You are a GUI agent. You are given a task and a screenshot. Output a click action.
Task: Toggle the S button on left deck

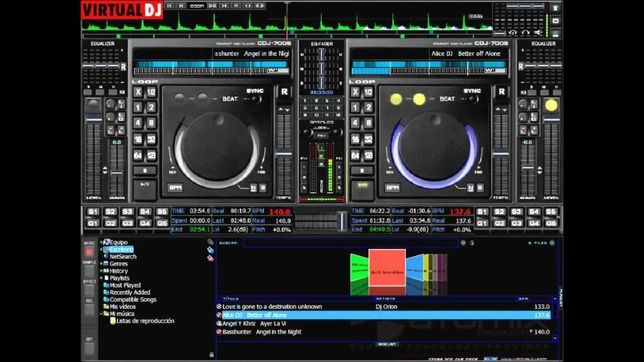pyautogui.click(x=263, y=188)
